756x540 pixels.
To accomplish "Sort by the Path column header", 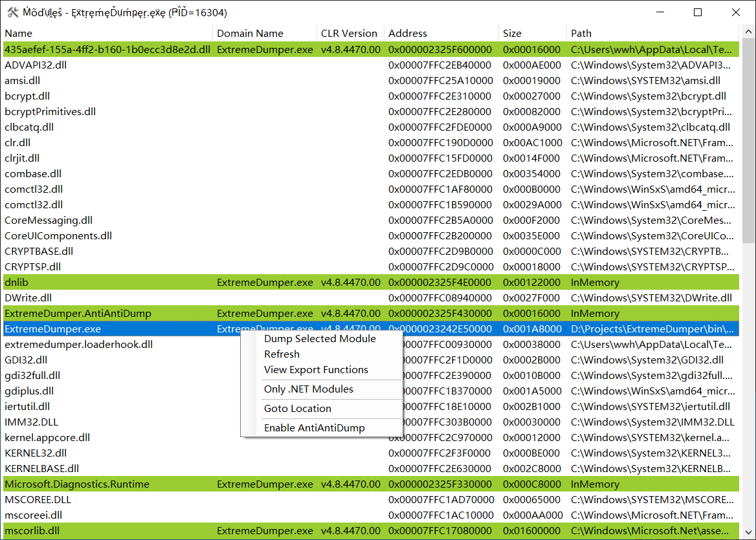I will (653, 33).
